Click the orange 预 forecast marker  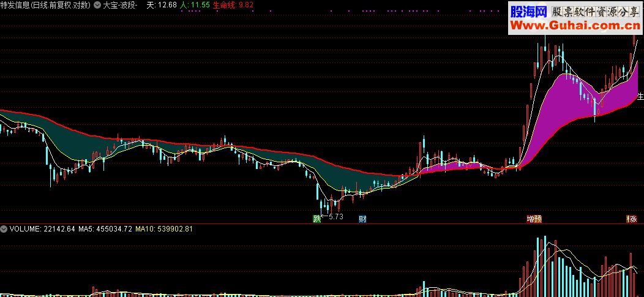[538, 219]
